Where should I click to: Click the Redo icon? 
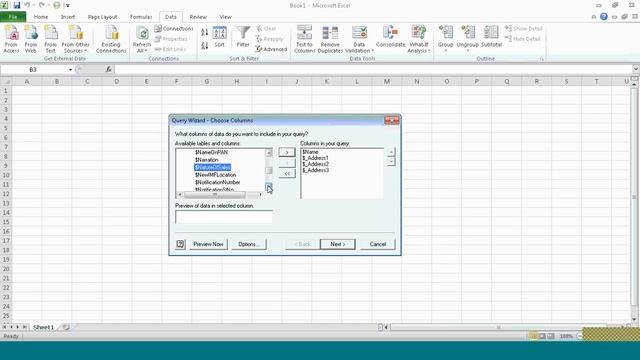point(42,5)
